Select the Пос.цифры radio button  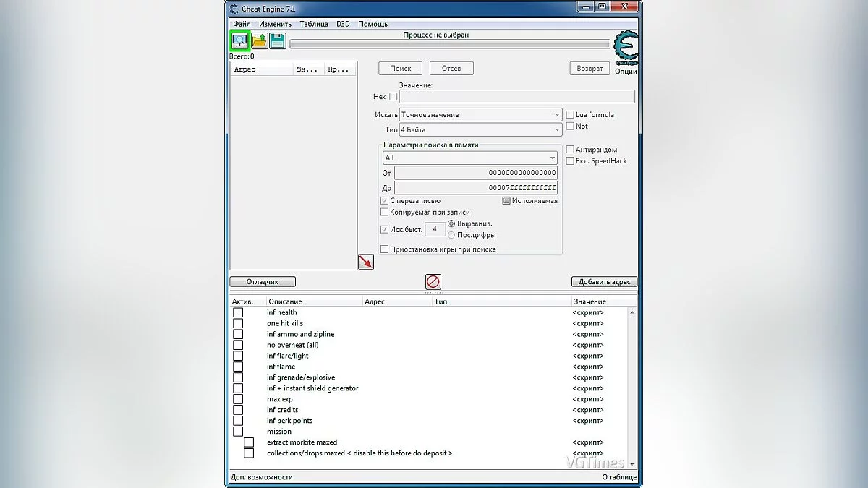[x=451, y=235]
